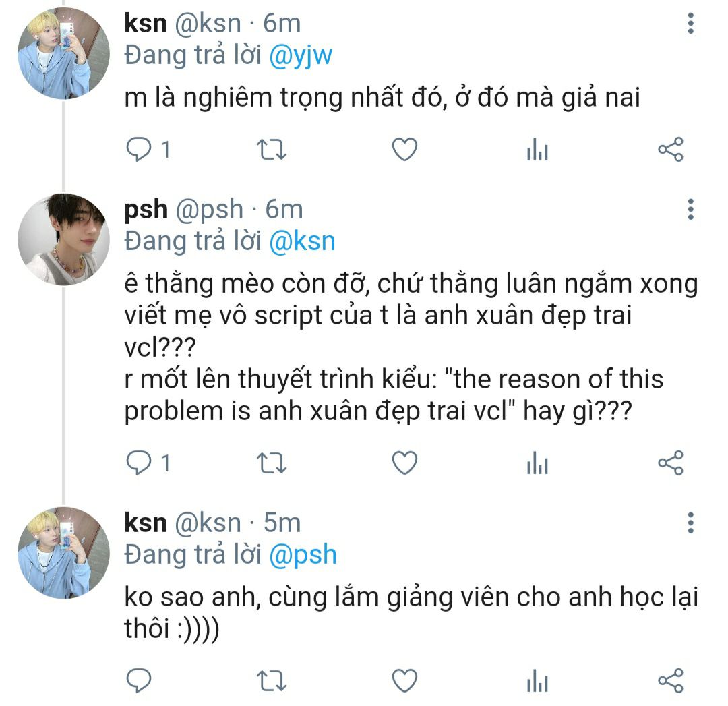Like ksn's last reply to psh

[x=404, y=680]
